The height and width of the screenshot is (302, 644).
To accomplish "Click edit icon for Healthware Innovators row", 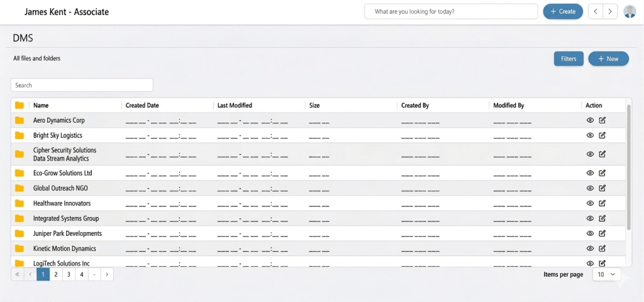I will click(x=602, y=203).
